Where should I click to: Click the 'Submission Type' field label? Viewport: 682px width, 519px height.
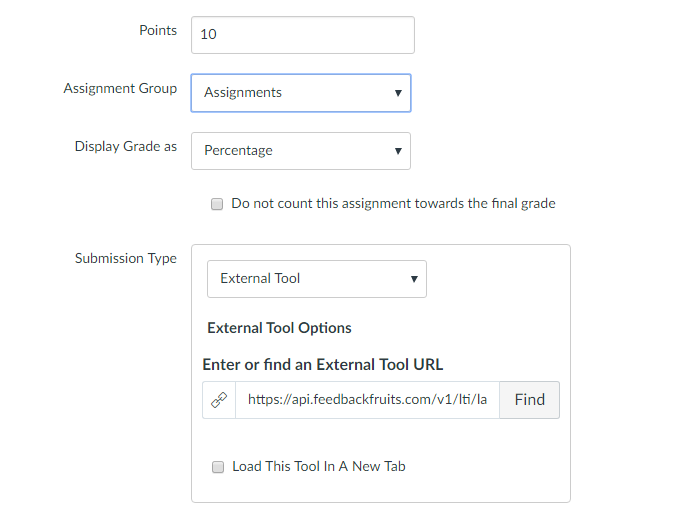pos(126,258)
